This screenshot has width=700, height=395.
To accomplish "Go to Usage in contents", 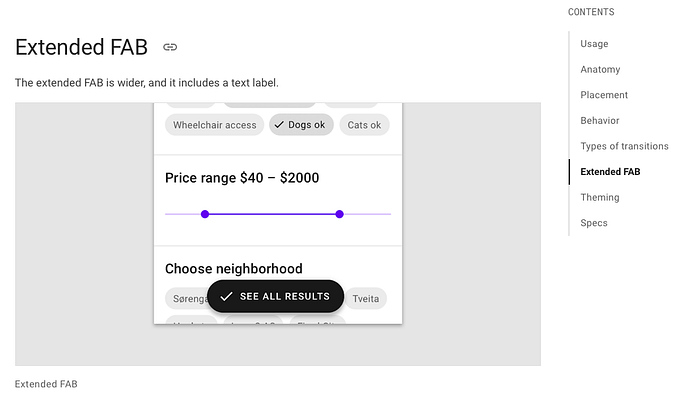I will pyautogui.click(x=594, y=44).
